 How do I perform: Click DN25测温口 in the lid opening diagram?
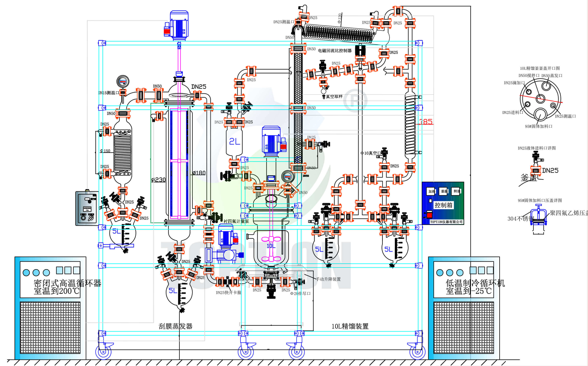[565, 116]
